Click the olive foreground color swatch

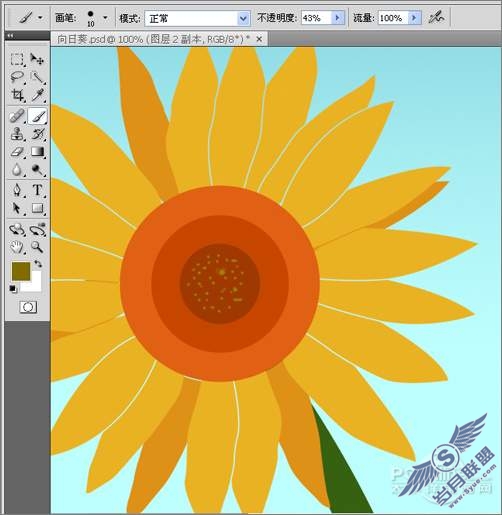[21, 271]
